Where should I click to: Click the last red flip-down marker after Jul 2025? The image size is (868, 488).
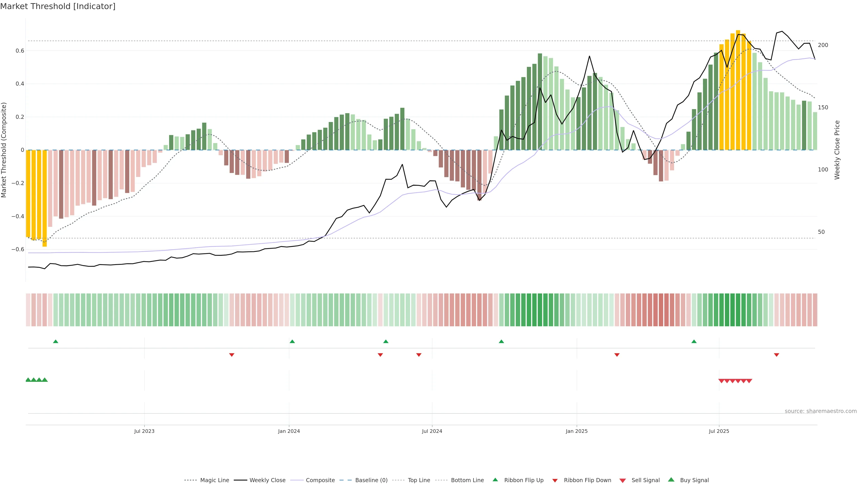[x=776, y=355]
